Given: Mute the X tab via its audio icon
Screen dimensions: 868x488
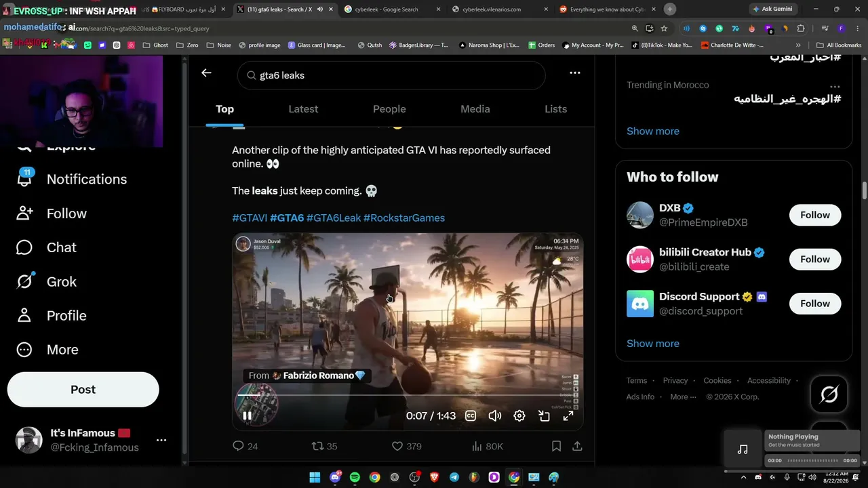Looking at the screenshot, I should point(320,9).
